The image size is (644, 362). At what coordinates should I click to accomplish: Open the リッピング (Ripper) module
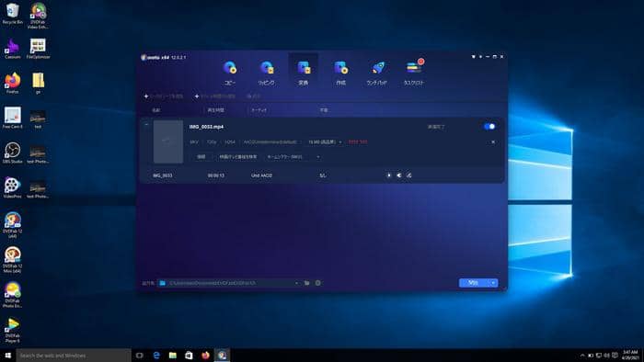(x=267, y=73)
